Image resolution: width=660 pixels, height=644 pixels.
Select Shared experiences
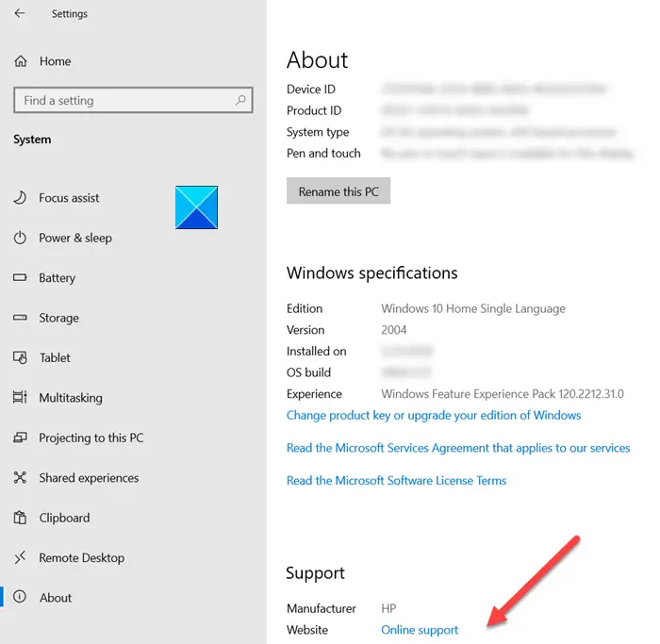pos(89,478)
